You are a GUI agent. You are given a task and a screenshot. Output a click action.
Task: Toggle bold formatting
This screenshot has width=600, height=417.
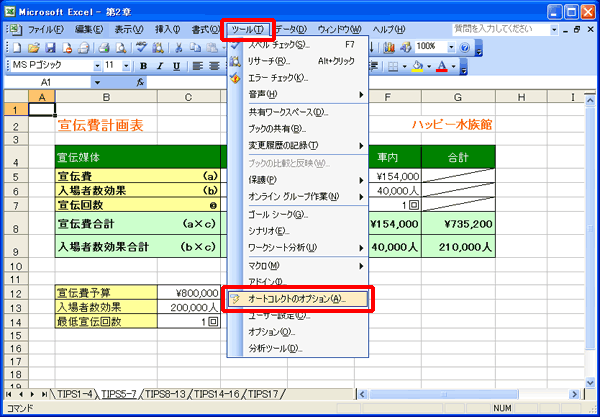143,67
